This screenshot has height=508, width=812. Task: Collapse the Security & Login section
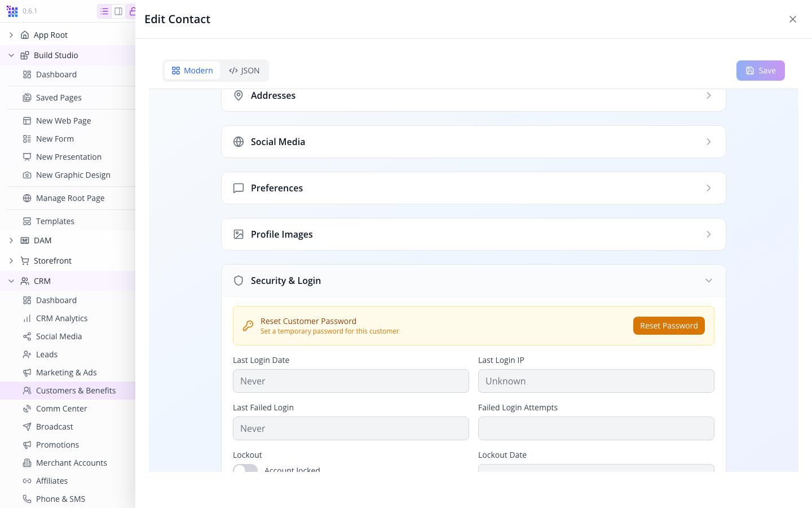point(709,281)
